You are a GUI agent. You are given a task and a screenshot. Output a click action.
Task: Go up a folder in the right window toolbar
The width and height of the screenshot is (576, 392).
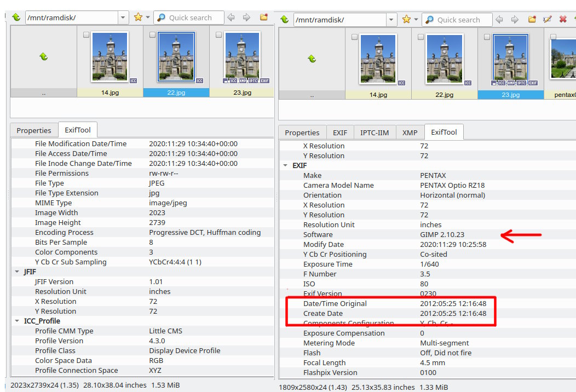coord(284,20)
